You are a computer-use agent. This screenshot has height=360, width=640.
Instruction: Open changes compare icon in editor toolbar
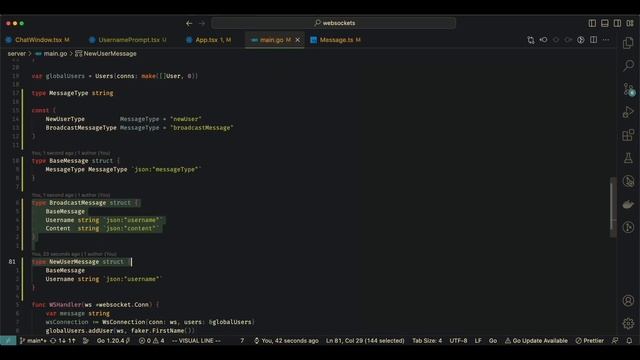[531, 40]
